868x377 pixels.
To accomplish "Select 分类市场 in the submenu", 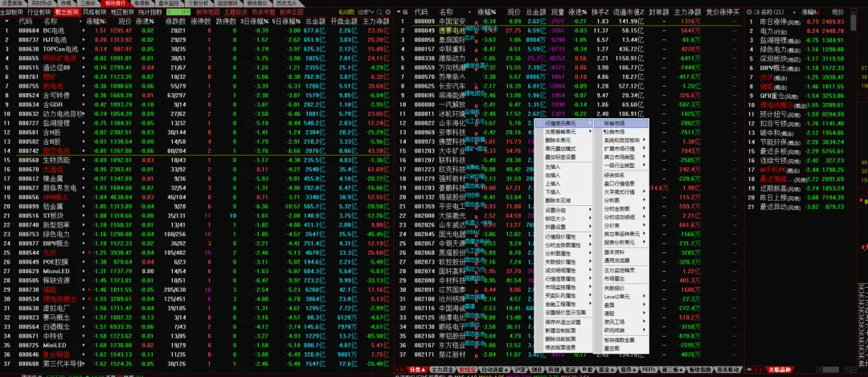I will [x=621, y=132].
